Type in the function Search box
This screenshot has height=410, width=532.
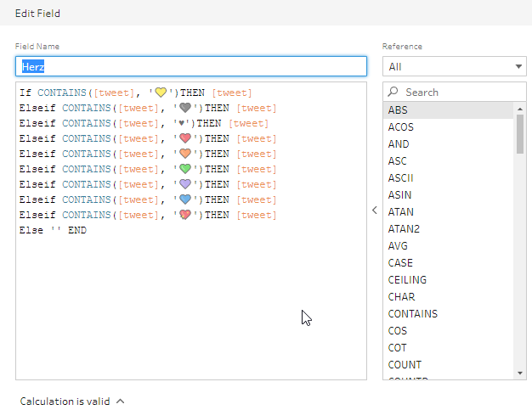click(459, 92)
